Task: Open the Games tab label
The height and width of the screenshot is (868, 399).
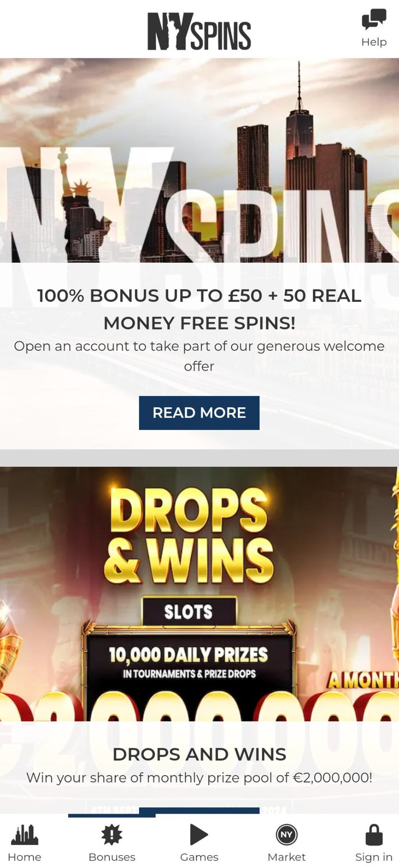Action: tap(199, 857)
